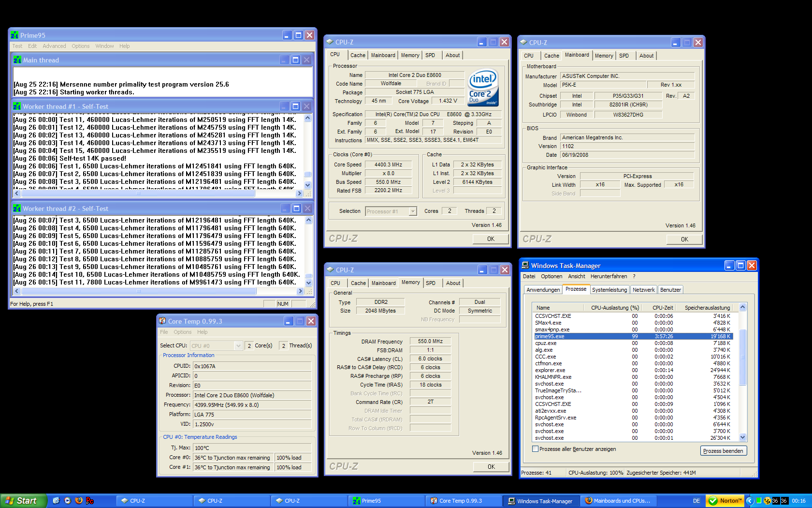This screenshot has width=812, height=508.
Task: Click the Core Temp title bar icon
Action: point(162,321)
